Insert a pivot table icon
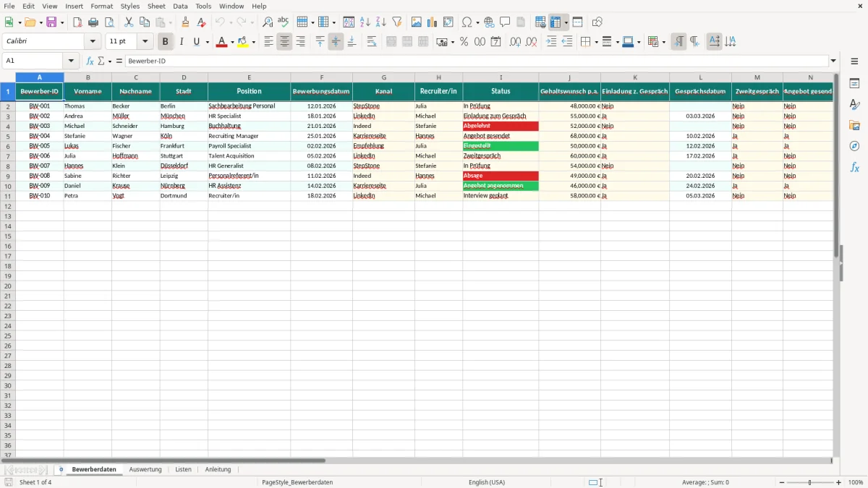Viewport: 868px width, 488px height. pos(448,22)
